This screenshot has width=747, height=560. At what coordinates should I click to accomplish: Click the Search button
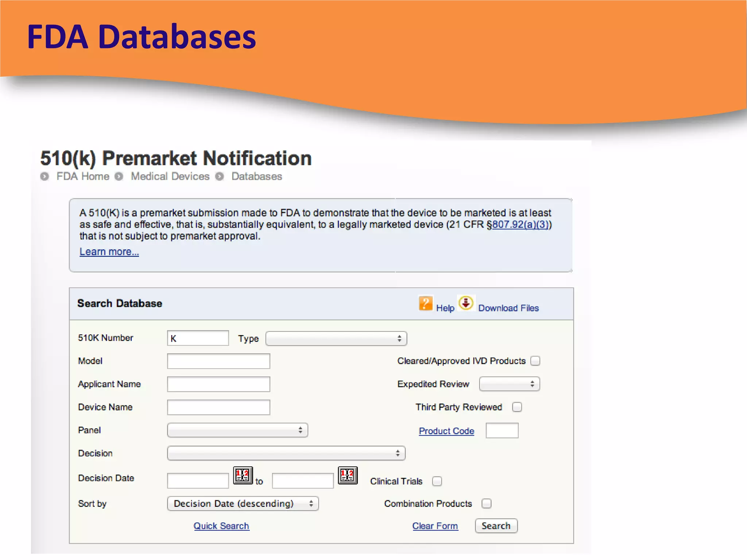click(x=496, y=526)
